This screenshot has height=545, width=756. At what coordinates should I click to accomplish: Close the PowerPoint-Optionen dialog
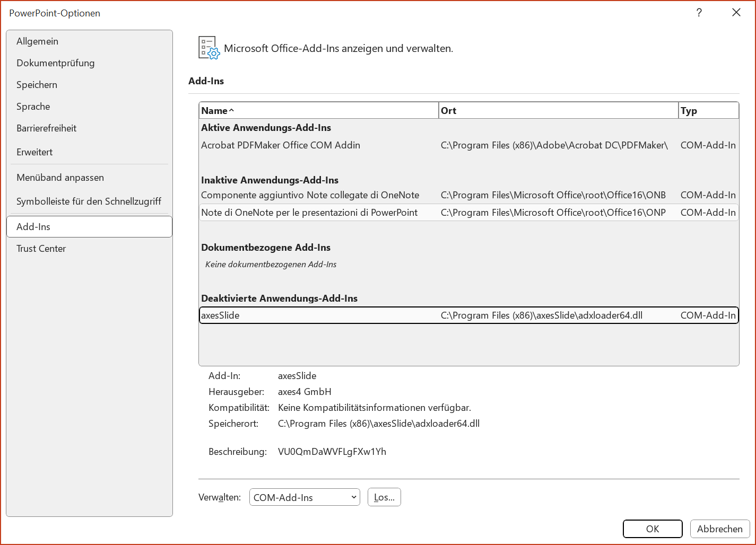click(x=736, y=13)
